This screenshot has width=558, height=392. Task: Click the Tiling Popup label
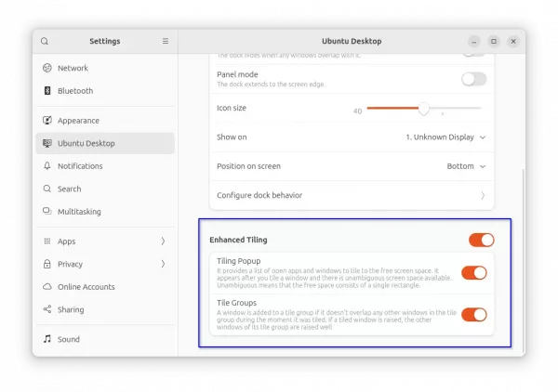tap(239, 261)
